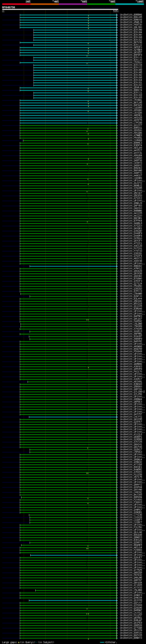Select hit label UniRef100_P79733
The width and height of the screenshot is (146, 644).
click(131, 251)
